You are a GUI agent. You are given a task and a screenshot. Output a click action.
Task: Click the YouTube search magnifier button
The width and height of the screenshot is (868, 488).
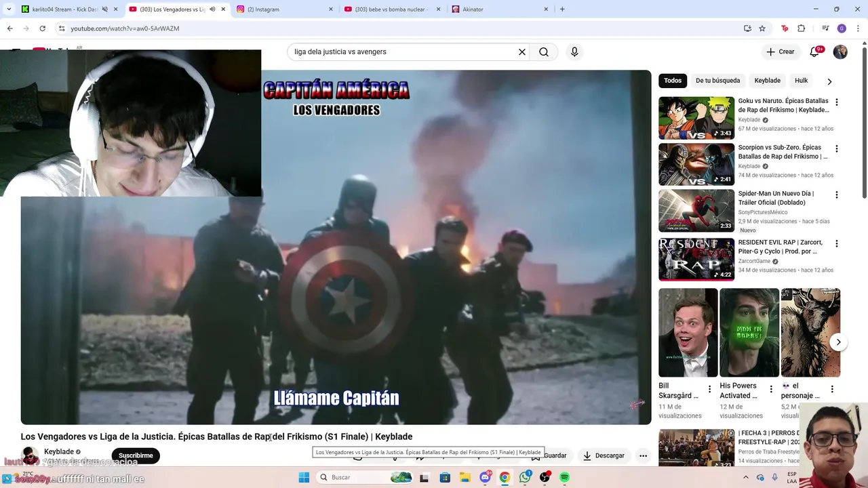[x=544, y=52]
